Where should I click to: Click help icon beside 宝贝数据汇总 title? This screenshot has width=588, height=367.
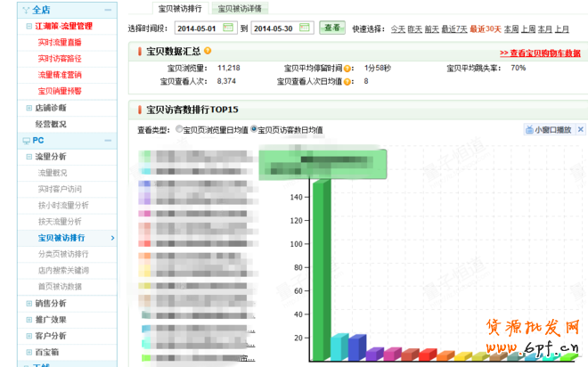point(208,52)
